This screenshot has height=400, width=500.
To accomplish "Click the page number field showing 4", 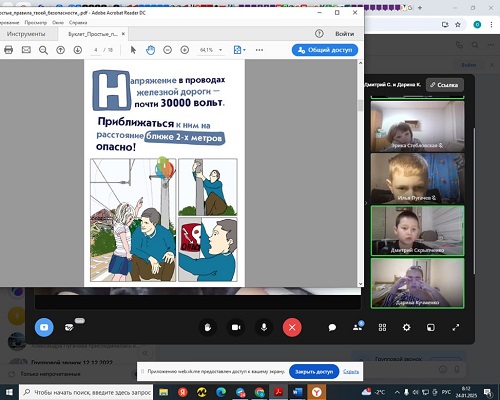I will [x=96, y=50].
